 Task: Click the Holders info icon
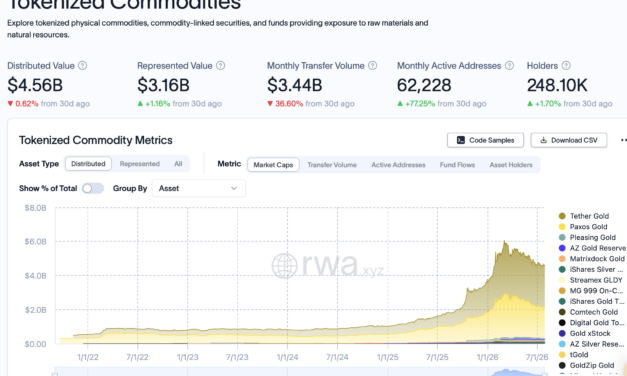tap(566, 66)
